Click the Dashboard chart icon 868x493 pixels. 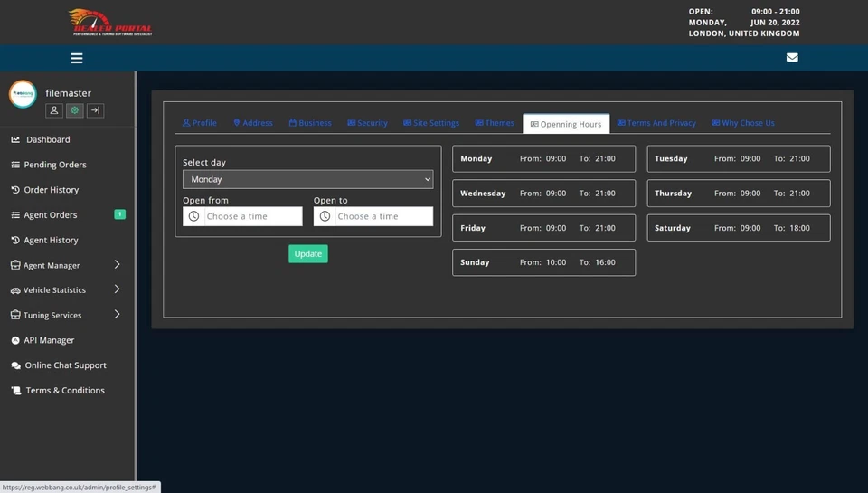point(15,139)
